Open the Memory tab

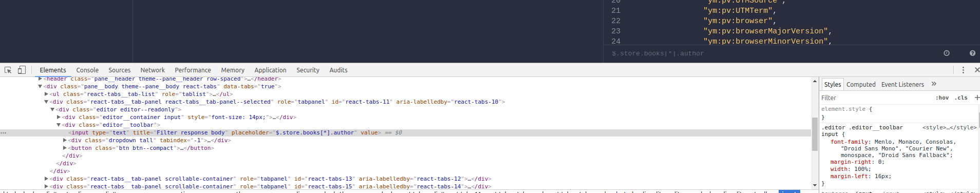coord(233,70)
